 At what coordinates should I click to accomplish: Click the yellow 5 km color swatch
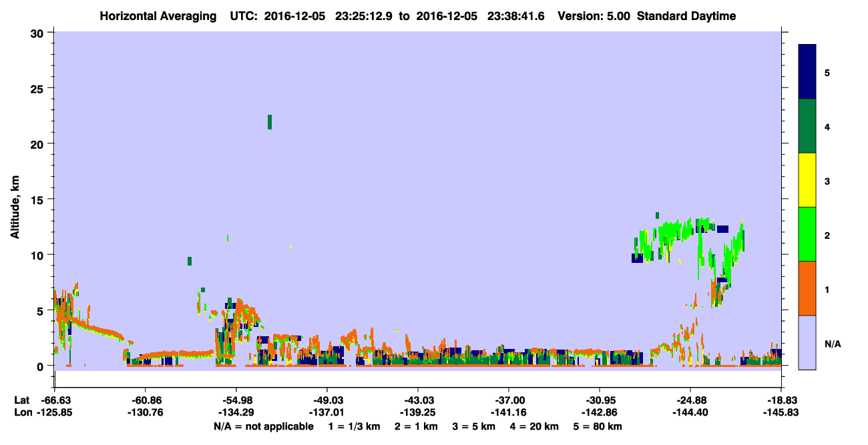pos(807,180)
